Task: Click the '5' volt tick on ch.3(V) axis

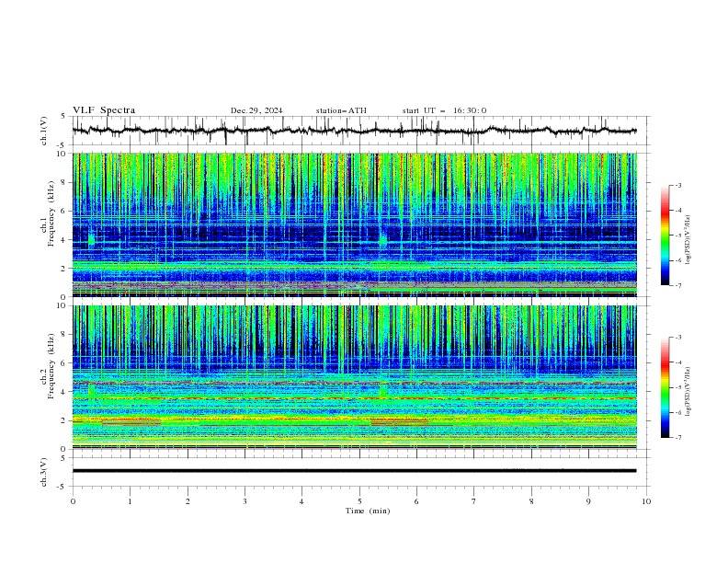Action: 63,458
